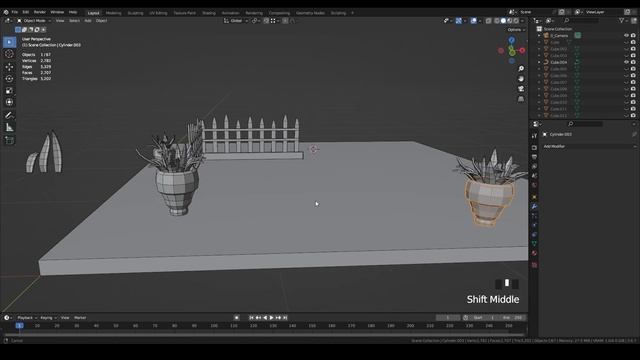This screenshot has height=360, width=640.
Task: Click the red X axis gizmo
Action: pos(522,50)
